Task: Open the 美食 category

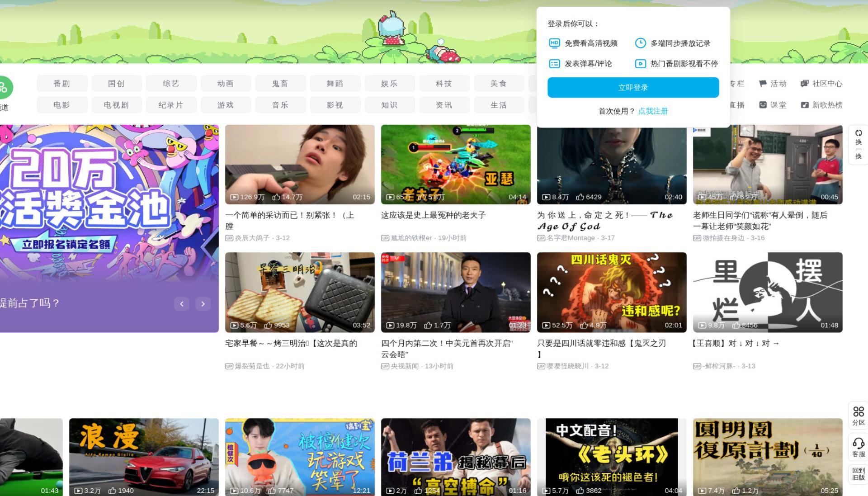Action: [499, 84]
